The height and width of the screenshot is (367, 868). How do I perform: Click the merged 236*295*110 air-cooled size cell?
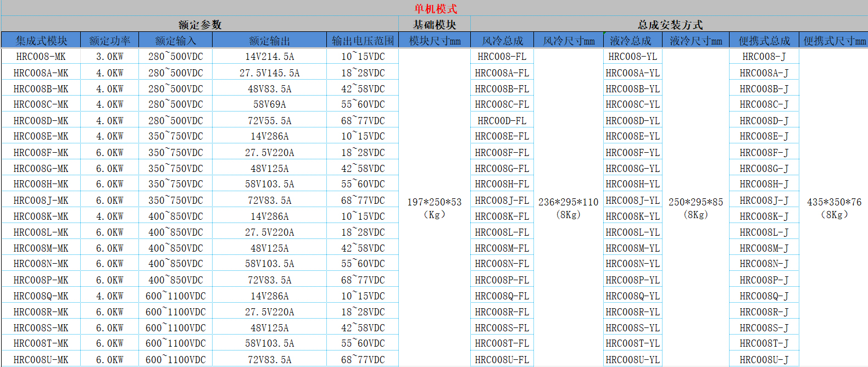(x=568, y=208)
